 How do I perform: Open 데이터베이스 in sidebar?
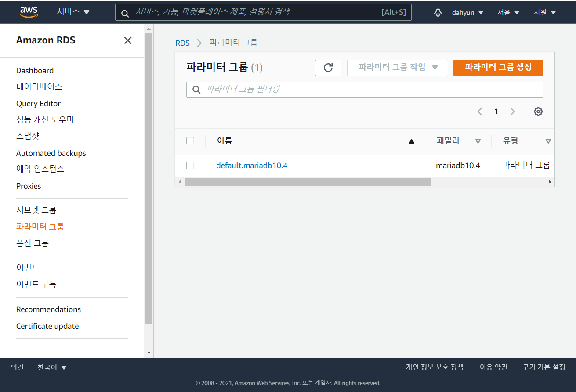pyautogui.click(x=39, y=87)
